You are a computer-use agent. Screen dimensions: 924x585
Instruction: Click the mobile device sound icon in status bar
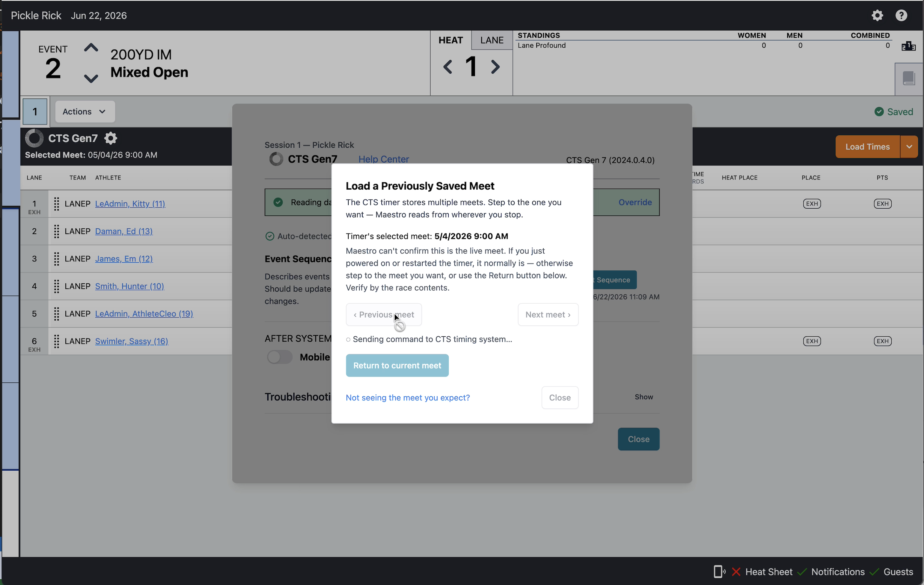720,572
